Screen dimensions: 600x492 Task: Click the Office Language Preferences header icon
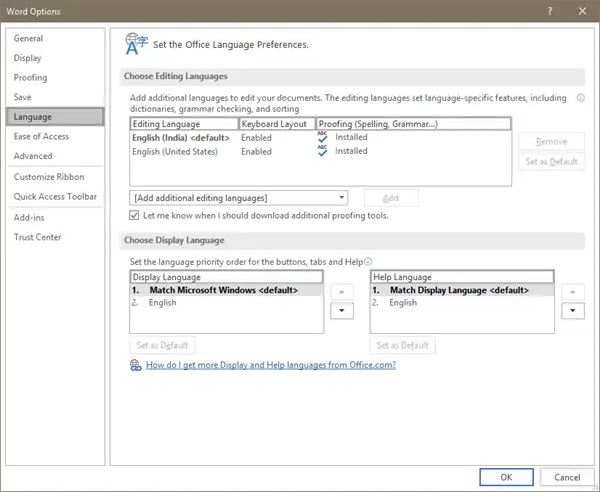(x=135, y=42)
